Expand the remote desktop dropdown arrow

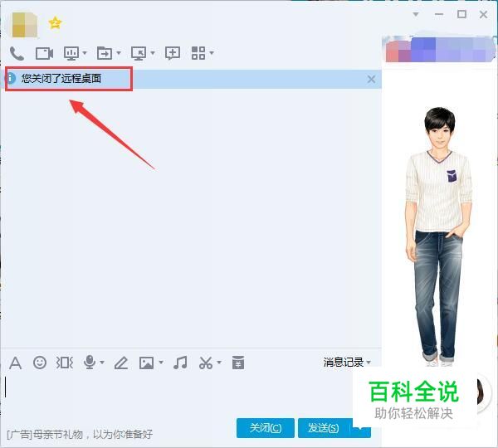coord(153,53)
